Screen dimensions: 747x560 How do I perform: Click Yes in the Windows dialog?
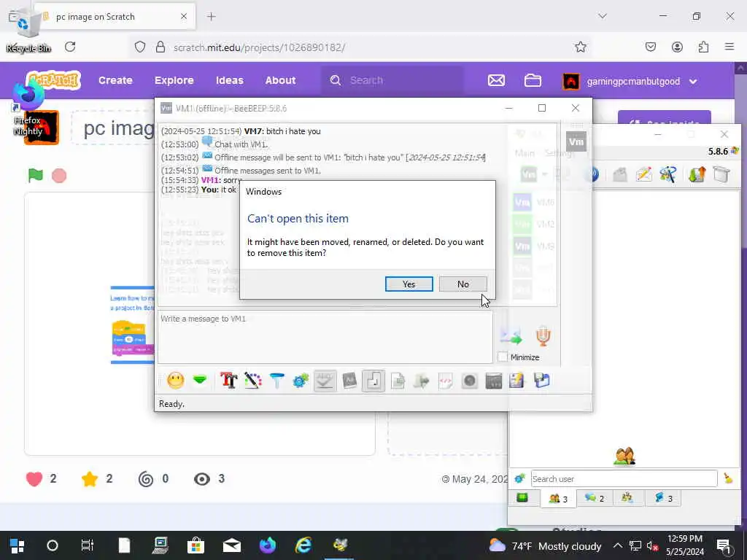[409, 284]
